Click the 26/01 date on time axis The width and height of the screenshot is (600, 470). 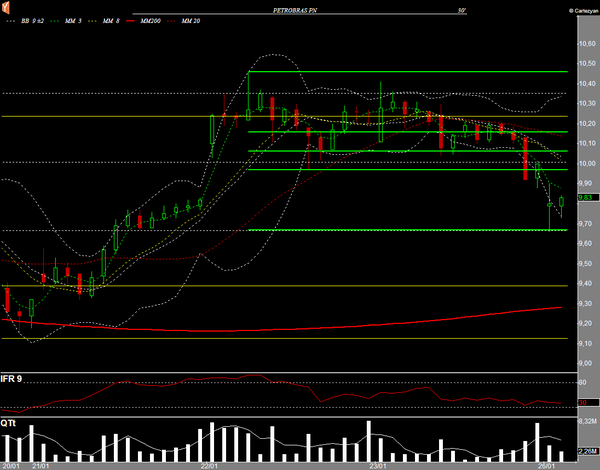pyautogui.click(x=547, y=465)
